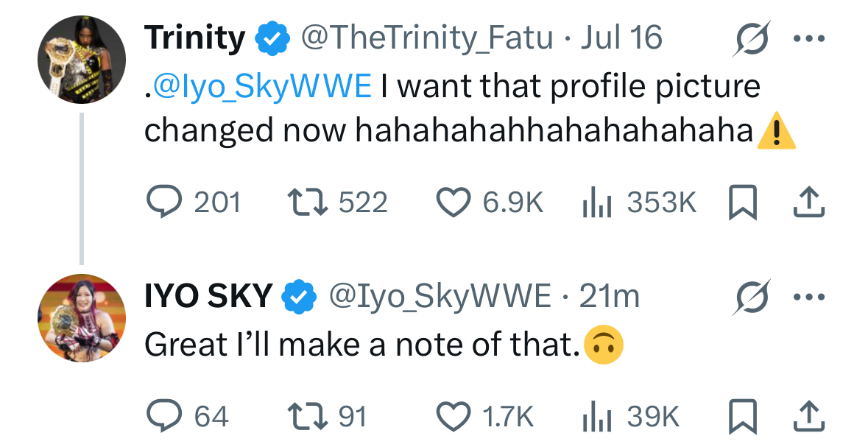The width and height of the screenshot is (868, 447).
Task: Open IYO SKY's profile picture
Action: [82, 318]
